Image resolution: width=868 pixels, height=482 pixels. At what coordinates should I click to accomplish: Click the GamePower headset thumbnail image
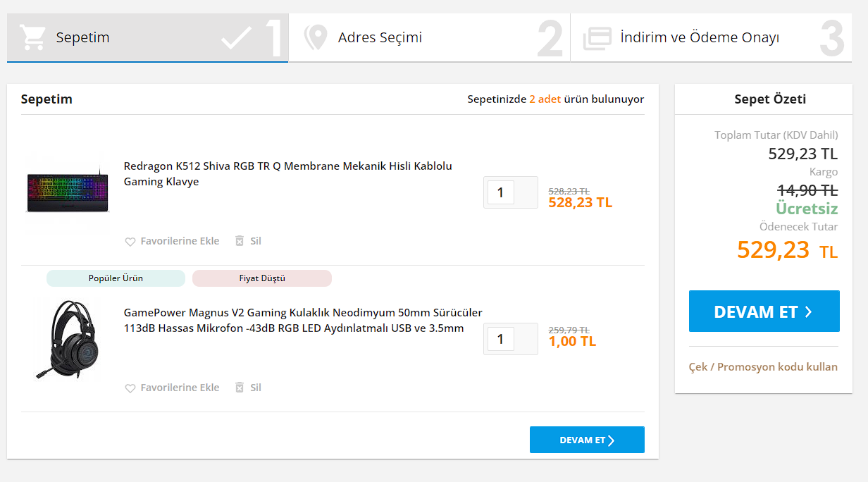pos(68,340)
